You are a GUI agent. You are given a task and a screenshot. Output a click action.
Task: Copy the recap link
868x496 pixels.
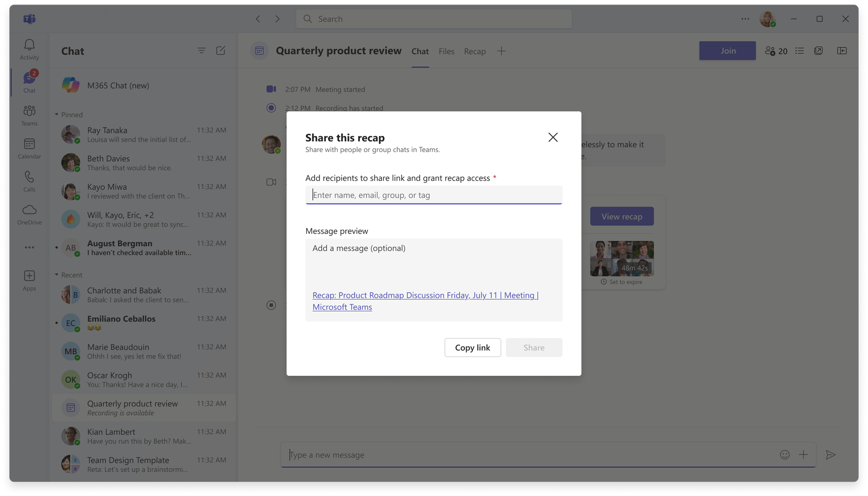click(x=472, y=347)
